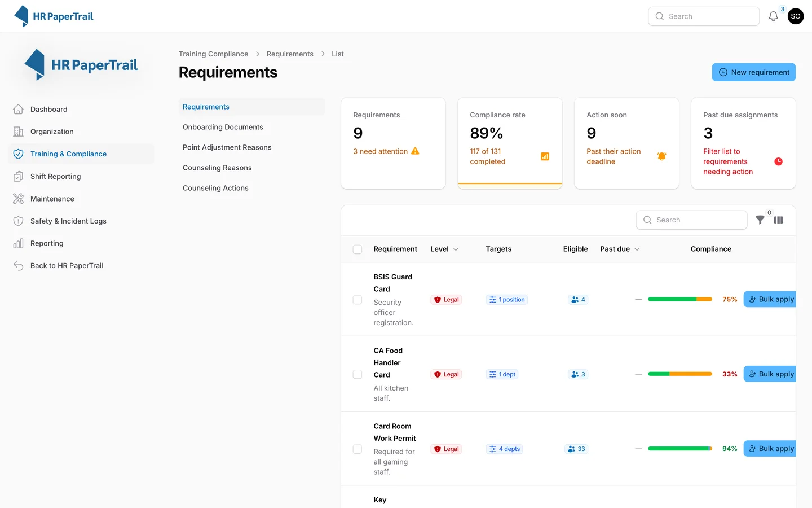
Task: Click the Reporting bar chart icon
Action: pos(19,243)
